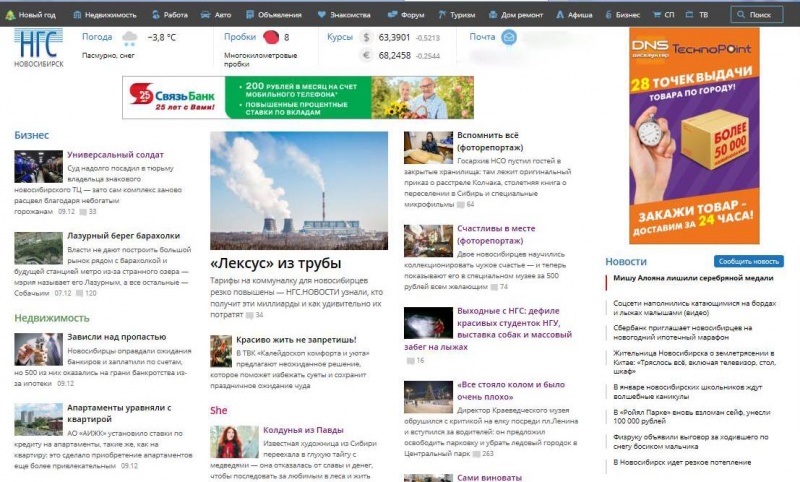Click the NGS Novosibirsk site logo

point(37,45)
